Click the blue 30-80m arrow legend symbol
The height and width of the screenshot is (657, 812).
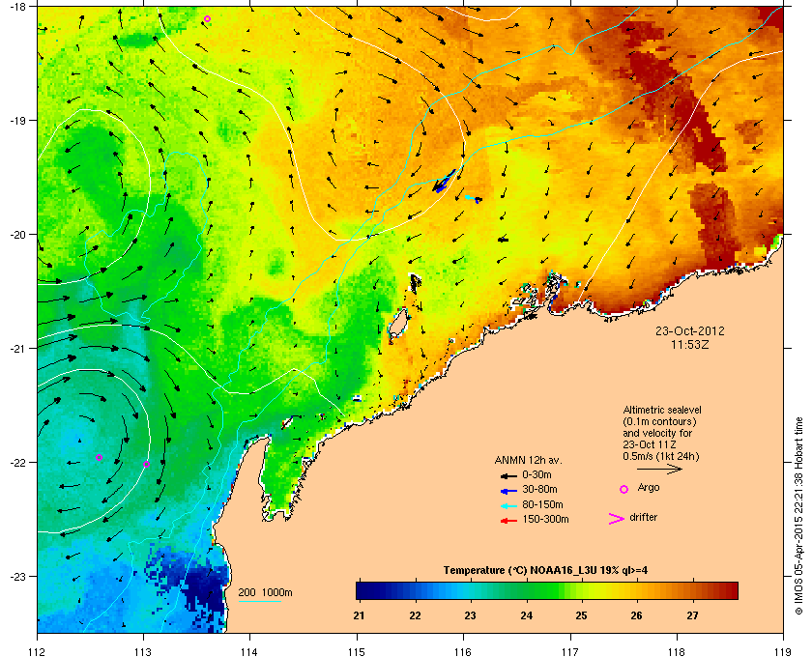(509, 490)
